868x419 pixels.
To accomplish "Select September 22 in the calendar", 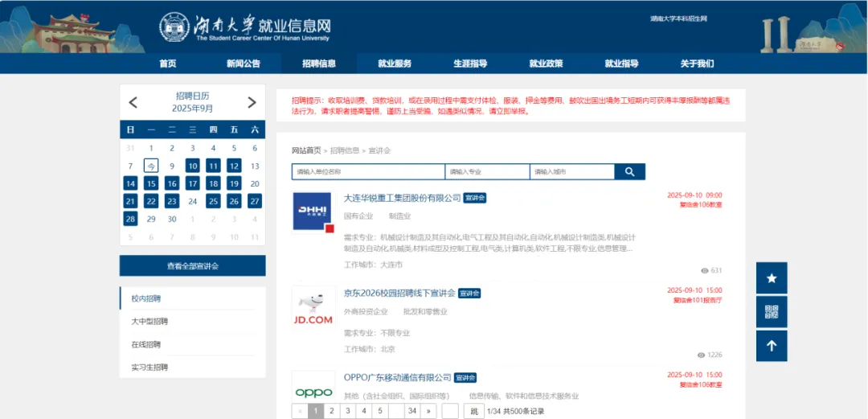I will pos(151,201).
